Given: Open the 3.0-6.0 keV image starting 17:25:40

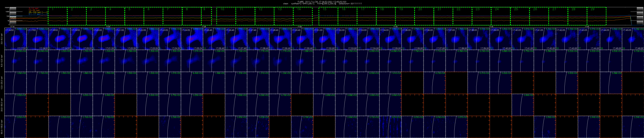Looking at the screenshot, I should (214, 39).
